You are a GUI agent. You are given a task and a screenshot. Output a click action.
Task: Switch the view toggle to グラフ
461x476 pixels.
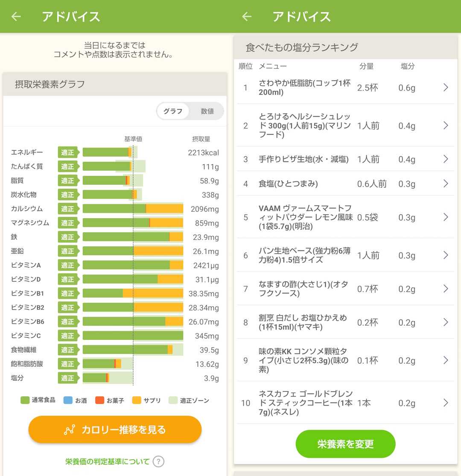(173, 111)
